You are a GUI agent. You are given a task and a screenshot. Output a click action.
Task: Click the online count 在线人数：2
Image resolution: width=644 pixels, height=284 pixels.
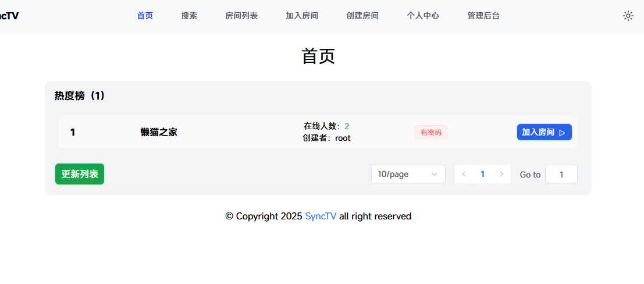326,126
